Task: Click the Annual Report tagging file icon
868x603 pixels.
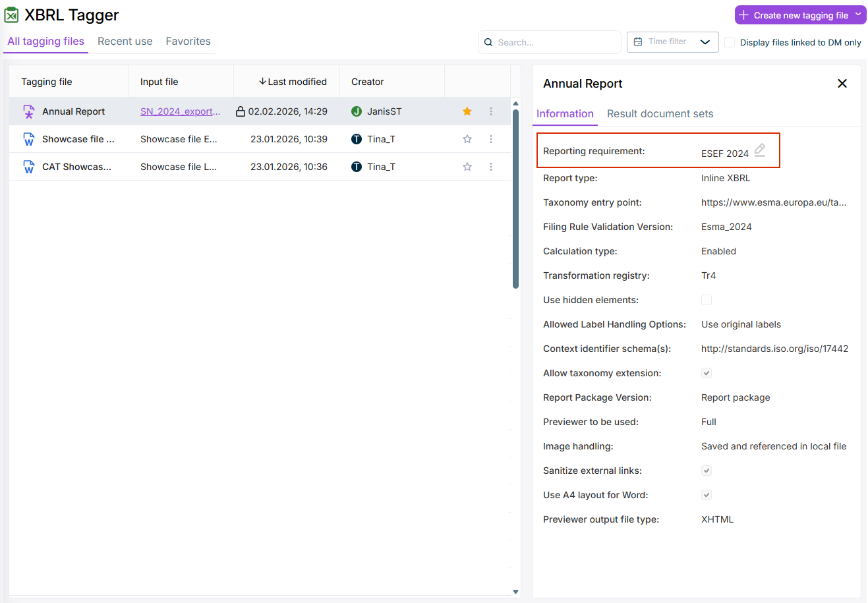Action: (x=28, y=111)
